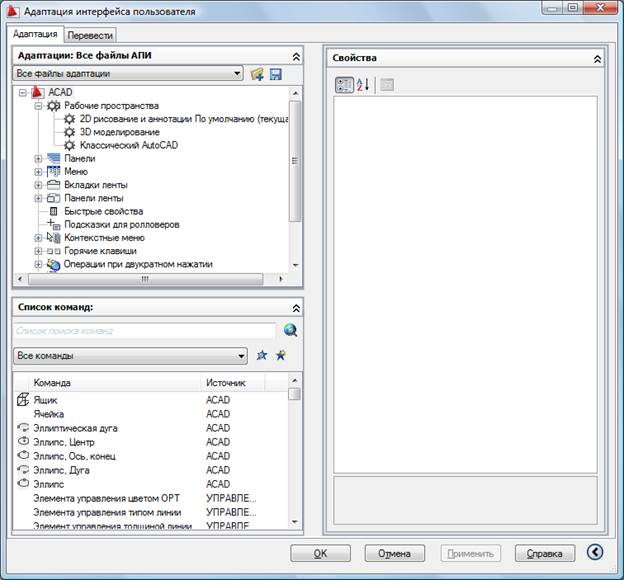Select the Адаптация tab
624x580 pixels.
[35, 34]
